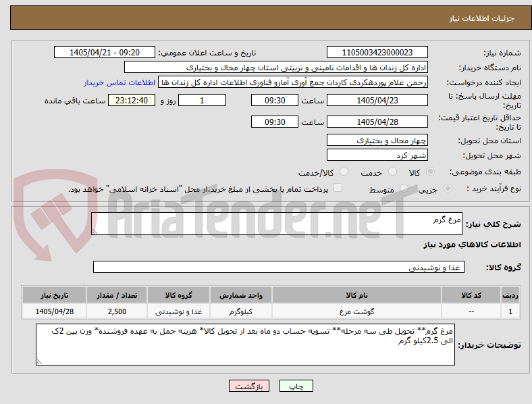Click the announcement date field 1405/04/21 - 09:20
Screen dimensions: 532x404
tap(105, 52)
